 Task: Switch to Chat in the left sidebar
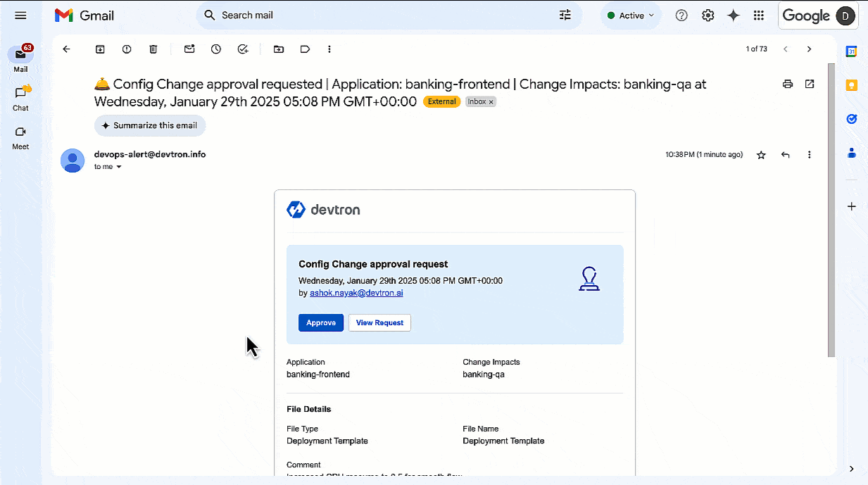pos(20,96)
